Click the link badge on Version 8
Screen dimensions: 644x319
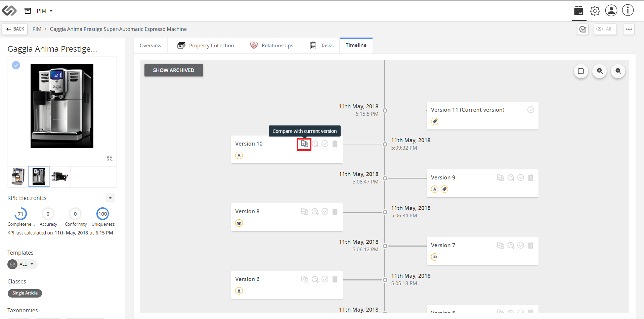click(x=239, y=223)
